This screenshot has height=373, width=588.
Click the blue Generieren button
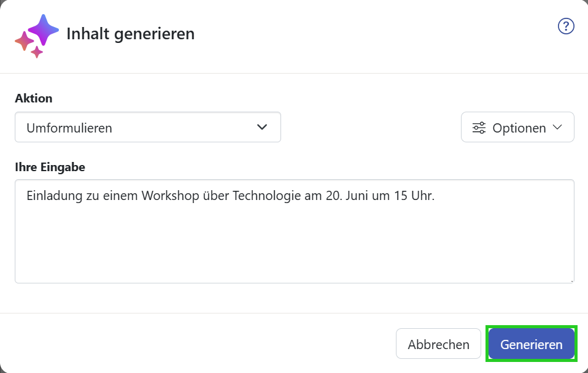(532, 344)
